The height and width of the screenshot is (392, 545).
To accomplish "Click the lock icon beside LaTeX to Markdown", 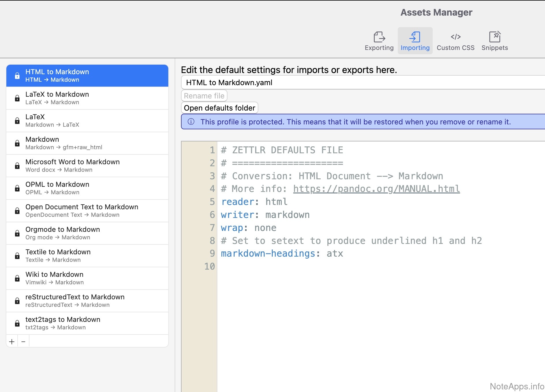I will [x=17, y=98].
